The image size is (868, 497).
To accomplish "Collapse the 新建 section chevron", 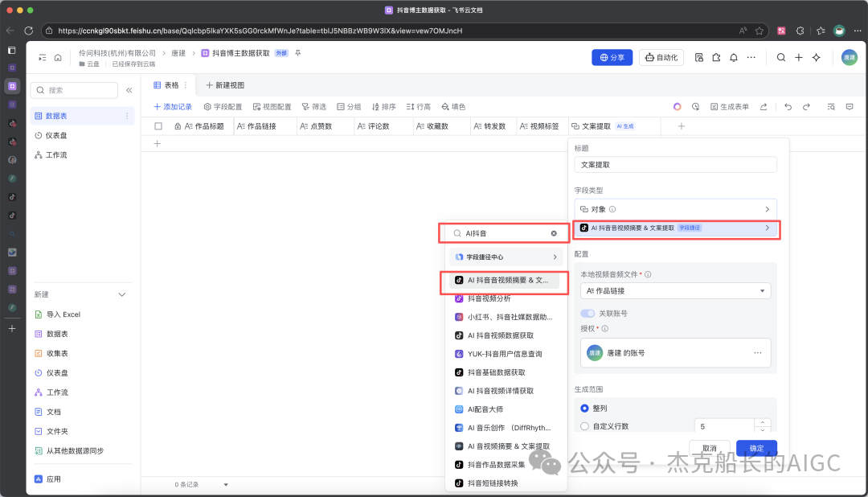I will pyautogui.click(x=122, y=294).
